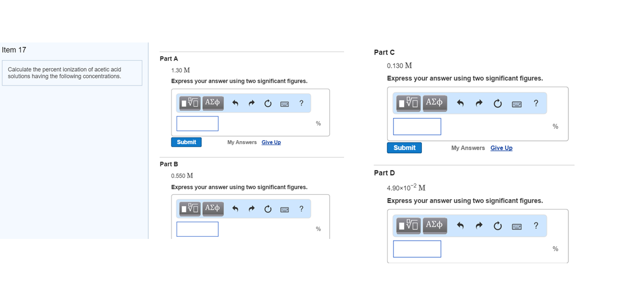Open keyboard icon in Part A toolbar
This screenshot has height=293, width=644.
pos(284,104)
